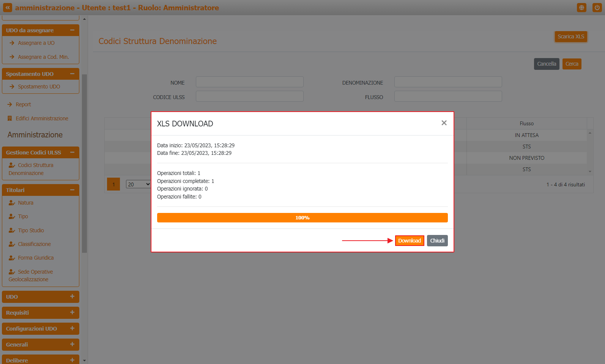The image size is (605, 364).
Task: Focus the CODICE ULSS input field
Action: [x=249, y=96]
